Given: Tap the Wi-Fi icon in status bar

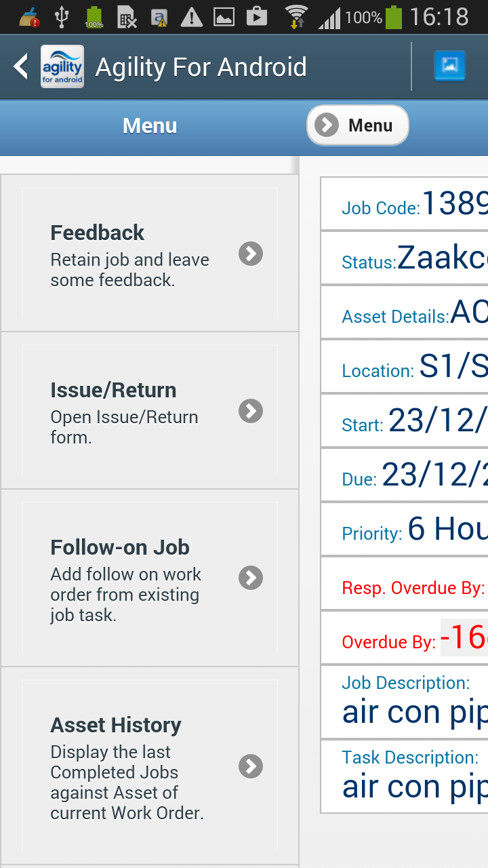Looking at the screenshot, I should coord(296,16).
